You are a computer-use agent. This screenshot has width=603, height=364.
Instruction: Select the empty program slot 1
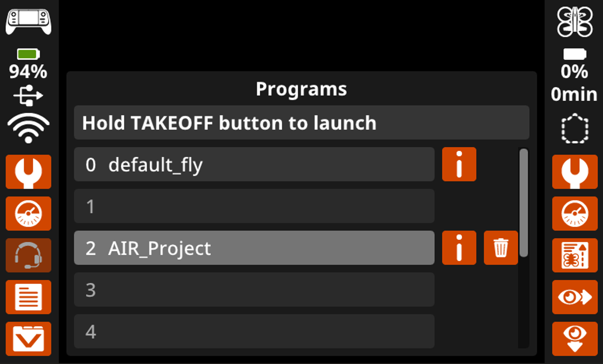tap(253, 206)
